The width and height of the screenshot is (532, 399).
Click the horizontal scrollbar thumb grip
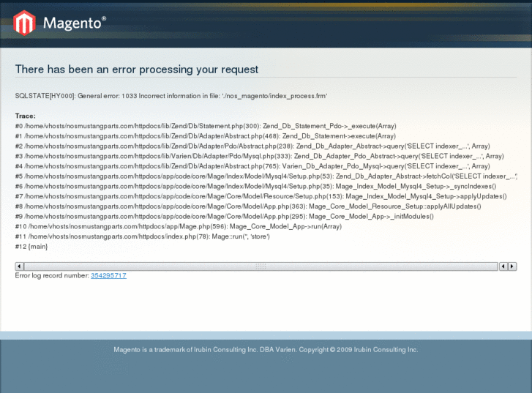tap(260, 266)
